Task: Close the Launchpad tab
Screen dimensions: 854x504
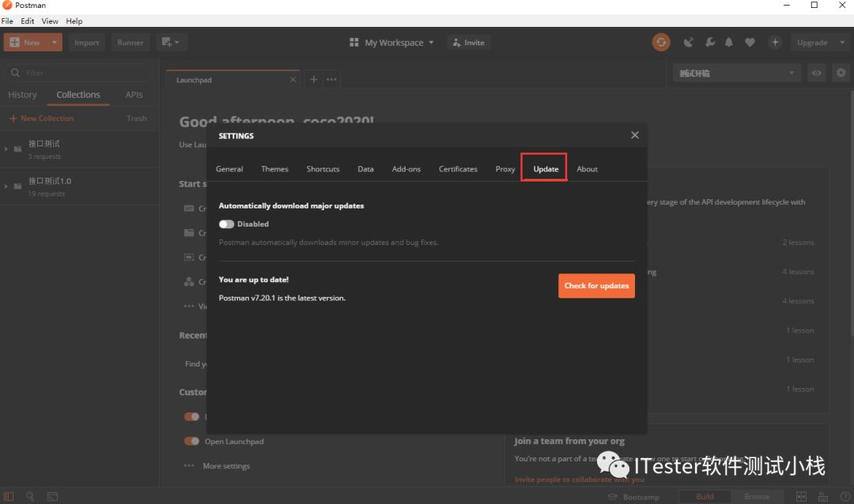Action: coord(293,80)
